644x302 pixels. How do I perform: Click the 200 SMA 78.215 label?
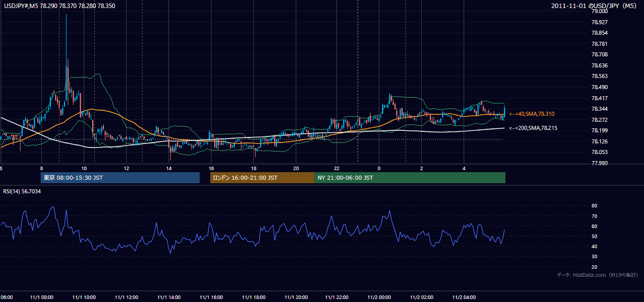533,128
